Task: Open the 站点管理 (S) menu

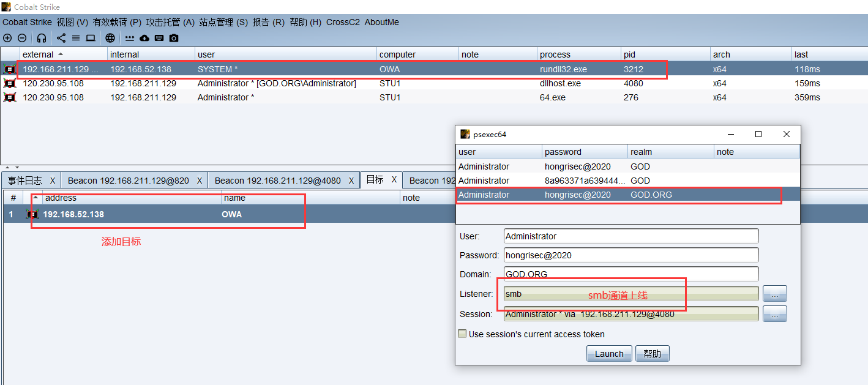Action: tap(223, 22)
